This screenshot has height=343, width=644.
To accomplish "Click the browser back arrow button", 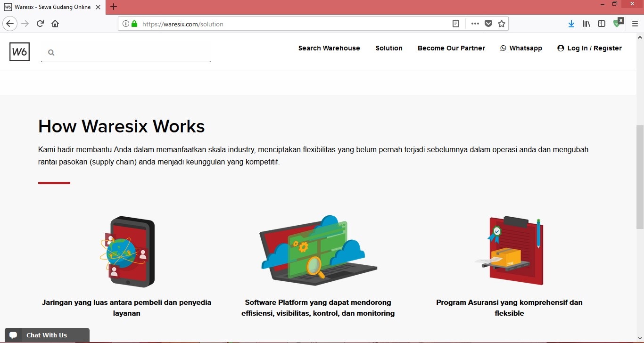I will [10, 24].
